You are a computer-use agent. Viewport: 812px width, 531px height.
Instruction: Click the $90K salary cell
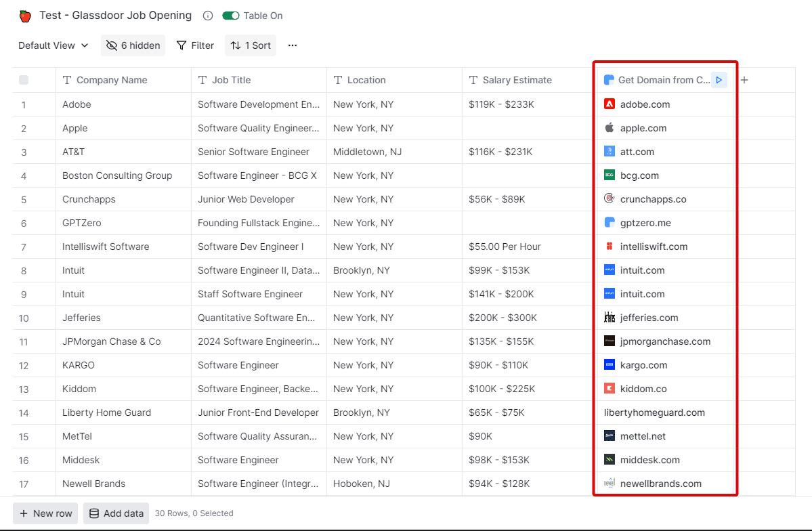(x=527, y=437)
